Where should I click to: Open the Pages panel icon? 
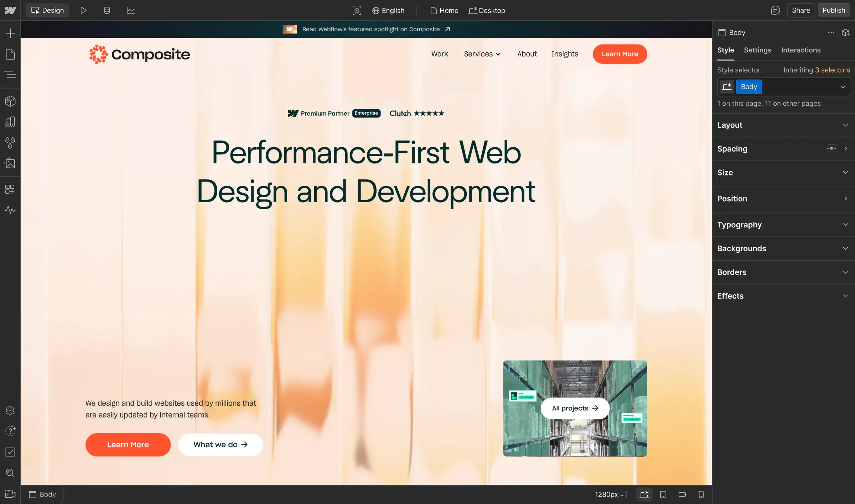pos(10,54)
